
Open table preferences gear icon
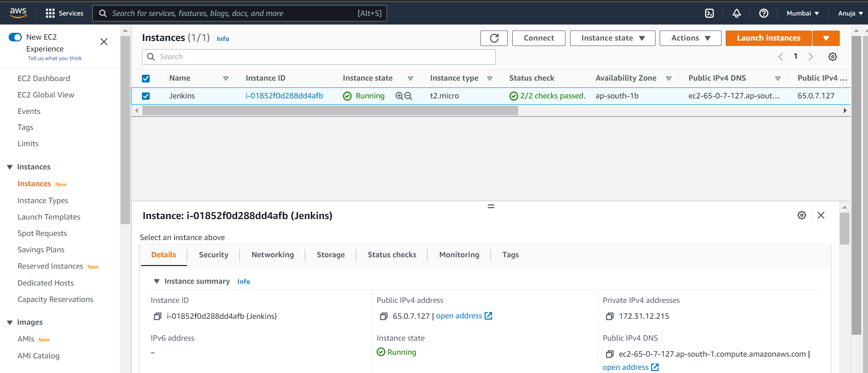pyautogui.click(x=833, y=56)
